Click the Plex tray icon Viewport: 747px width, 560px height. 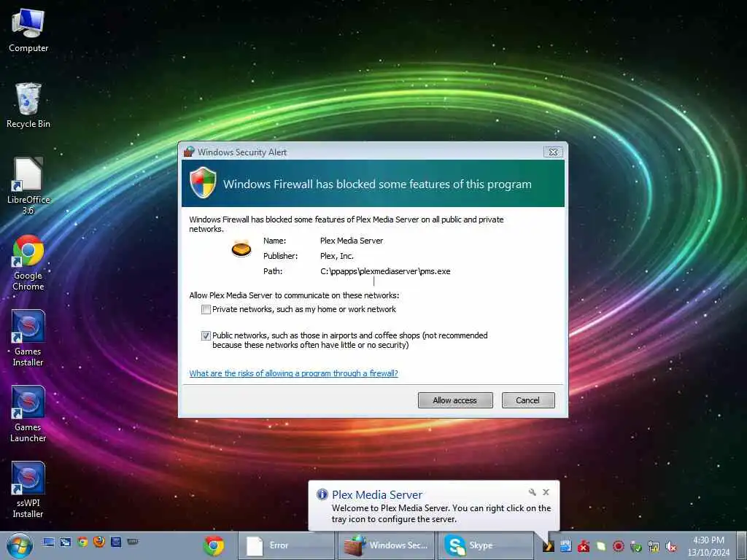click(549, 546)
